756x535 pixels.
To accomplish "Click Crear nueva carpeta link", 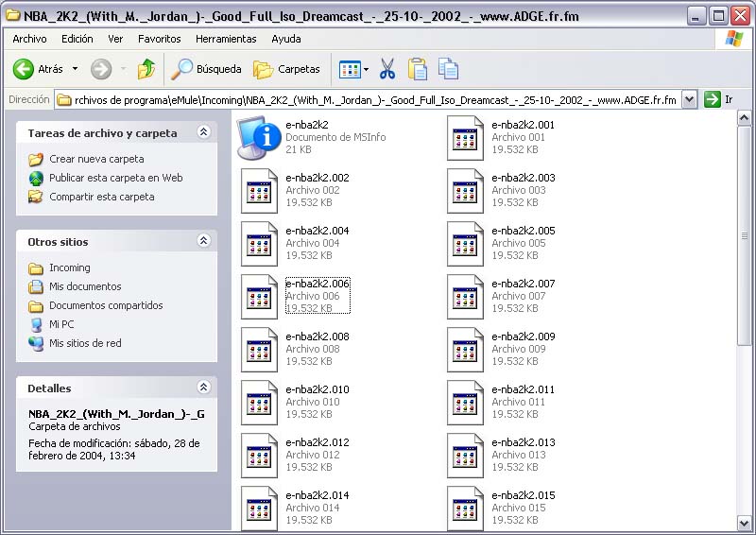I will 96,159.
